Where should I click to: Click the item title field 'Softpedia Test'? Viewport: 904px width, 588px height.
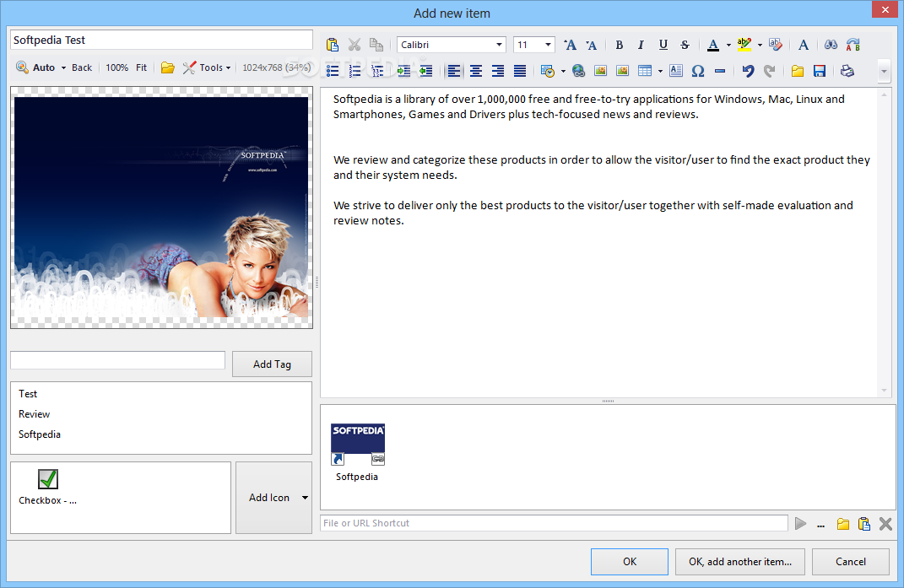coord(161,40)
